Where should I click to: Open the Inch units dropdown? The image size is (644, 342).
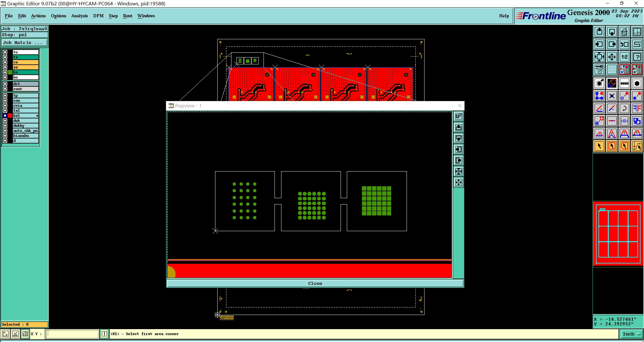631,334
